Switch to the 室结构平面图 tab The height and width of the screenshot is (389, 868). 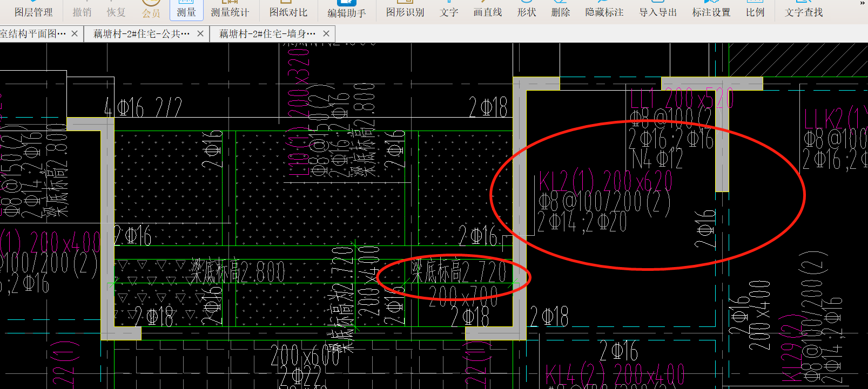33,33
